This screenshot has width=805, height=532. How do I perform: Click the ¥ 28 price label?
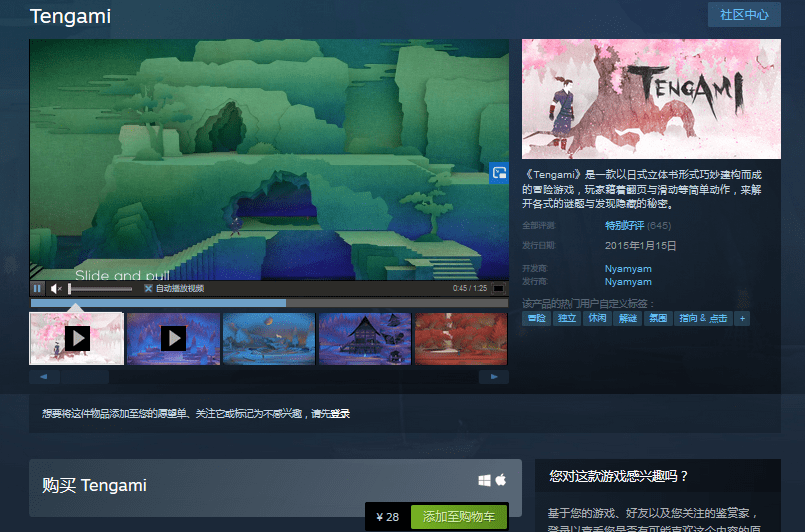[388, 517]
